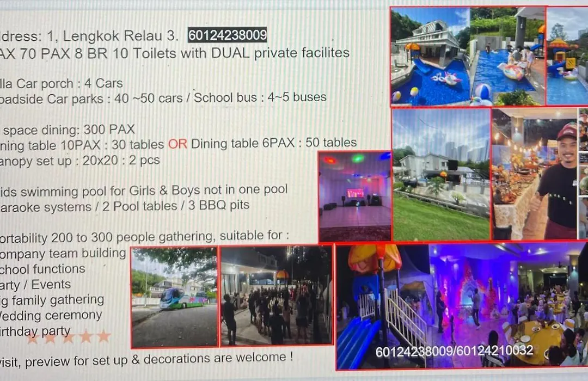The height and width of the screenshot is (381, 588).
Task: Open the night crowd gathering photo
Action: point(277,295)
